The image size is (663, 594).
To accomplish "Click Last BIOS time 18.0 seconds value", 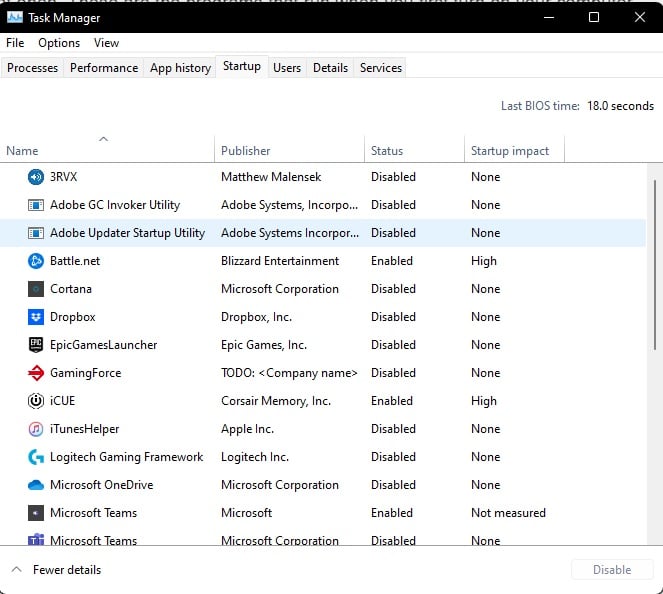I will (x=620, y=106).
